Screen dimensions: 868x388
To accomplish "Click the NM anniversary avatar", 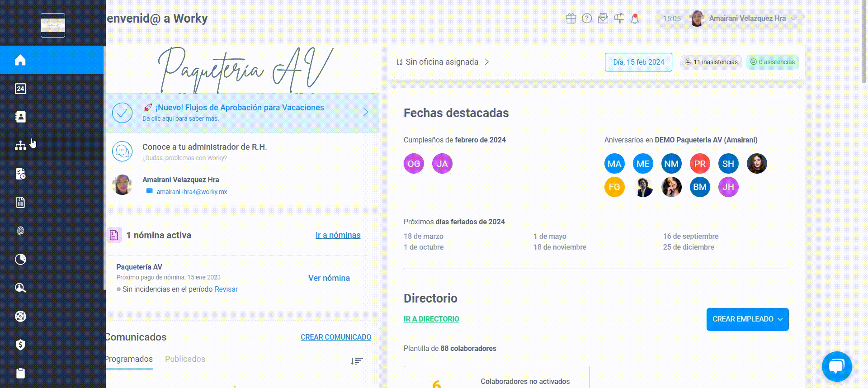I will click(x=671, y=164).
